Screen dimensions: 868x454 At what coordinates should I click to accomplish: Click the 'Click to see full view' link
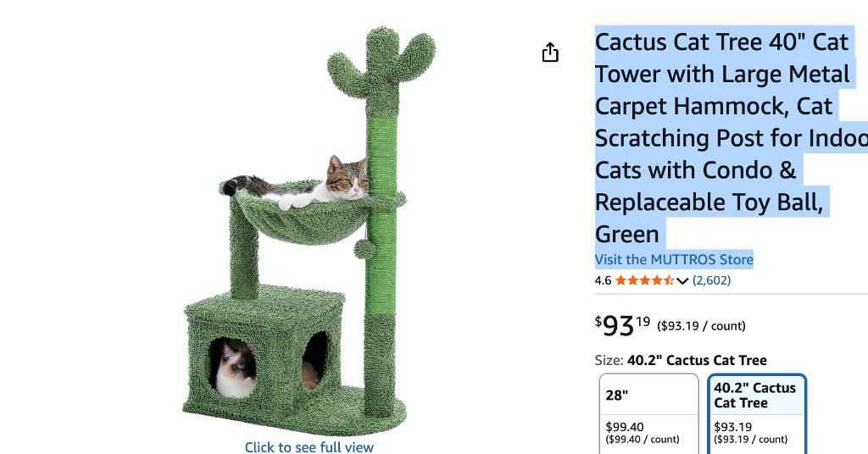(309, 447)
